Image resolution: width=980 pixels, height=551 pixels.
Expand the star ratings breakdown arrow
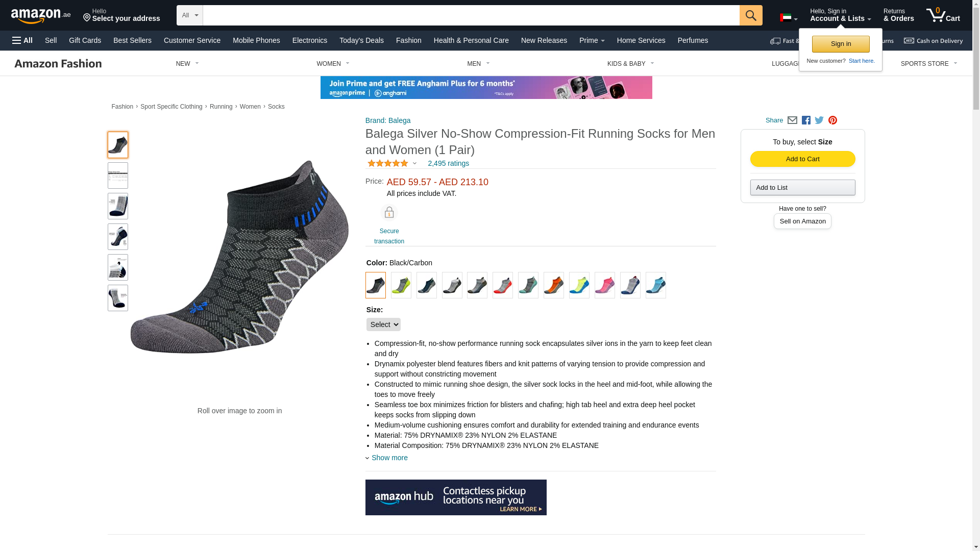click(414, 163)
